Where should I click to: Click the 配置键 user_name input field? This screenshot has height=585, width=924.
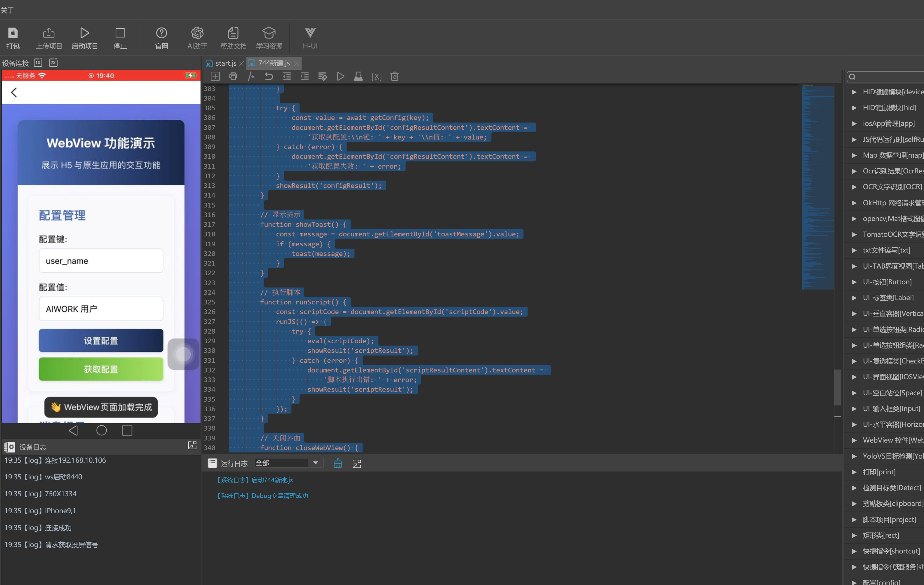click(101, 261)
